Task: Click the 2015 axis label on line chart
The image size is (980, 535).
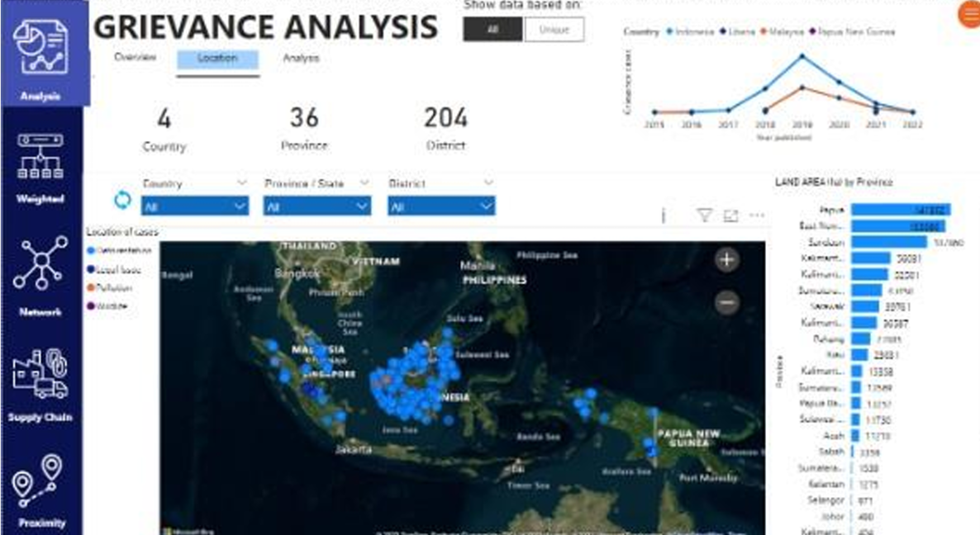Action: [654, 124]
